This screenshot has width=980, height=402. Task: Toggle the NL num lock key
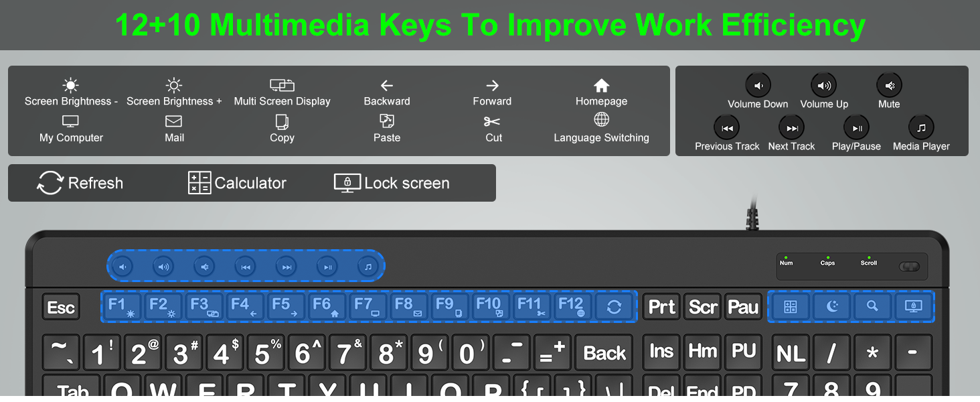[x=791, y=353]
